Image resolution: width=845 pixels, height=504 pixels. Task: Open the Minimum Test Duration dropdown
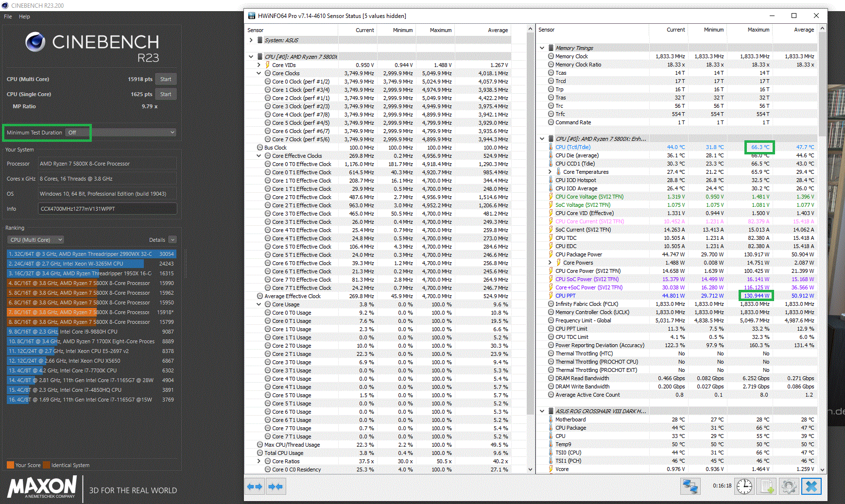click(x=121, y=133)
